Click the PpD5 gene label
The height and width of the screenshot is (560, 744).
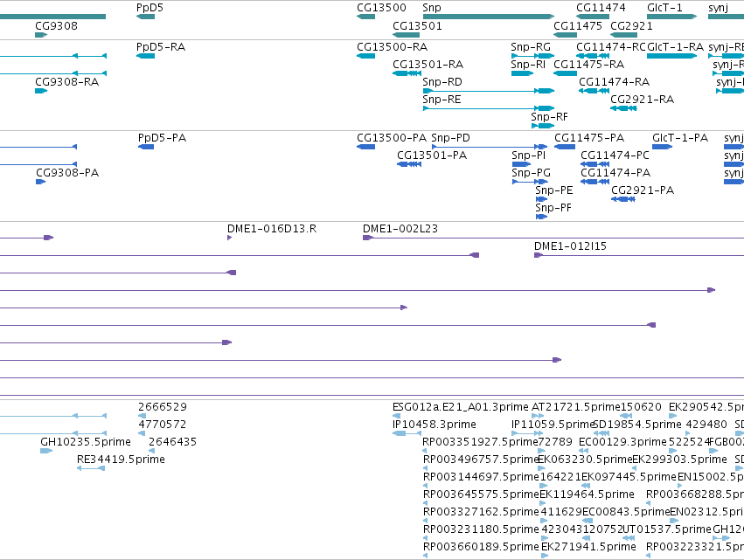tap(149, 8)
